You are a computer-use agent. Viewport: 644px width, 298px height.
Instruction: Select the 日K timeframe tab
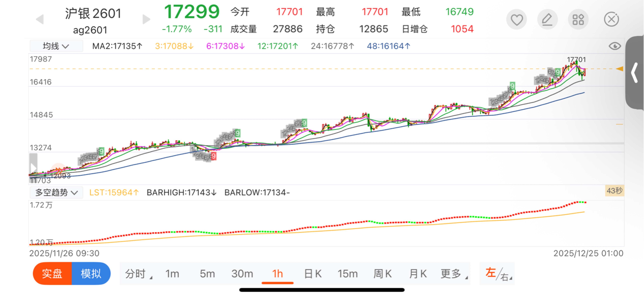pos(313,273)
